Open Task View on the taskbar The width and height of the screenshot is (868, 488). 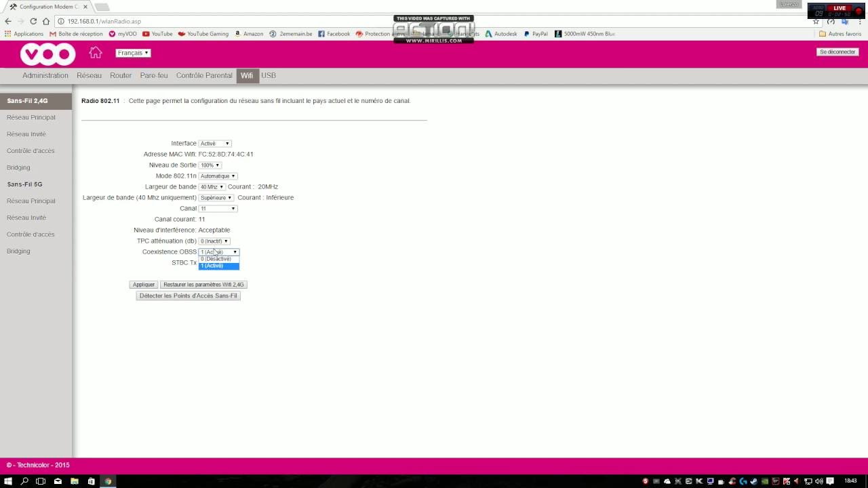pyautogui.click(x=41, y=481)
